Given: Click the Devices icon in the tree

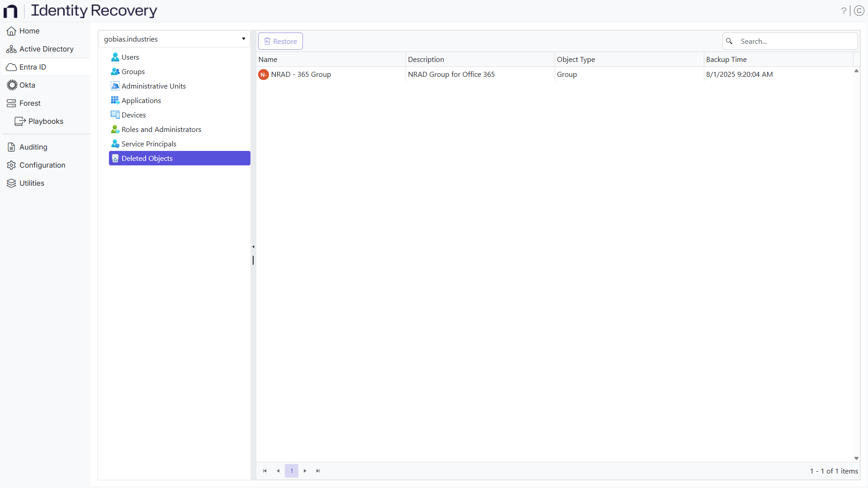Looking at the screenshot, I should pos(115,115).
